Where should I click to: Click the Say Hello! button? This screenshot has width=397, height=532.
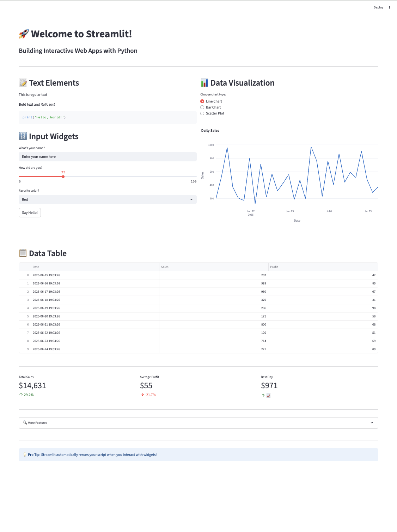coord(30,213)
